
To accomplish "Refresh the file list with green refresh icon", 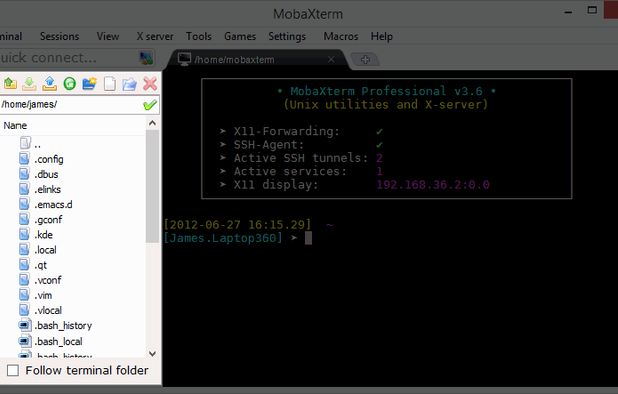I will click(x=70, y=84).
